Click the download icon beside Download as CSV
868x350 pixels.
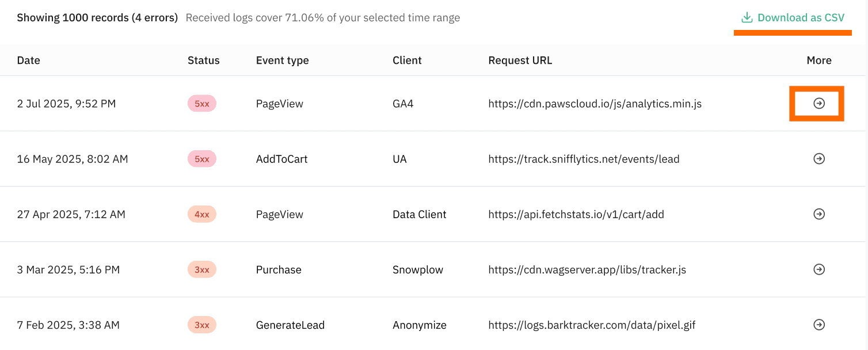pyautogui.click(x=747, y=17)
